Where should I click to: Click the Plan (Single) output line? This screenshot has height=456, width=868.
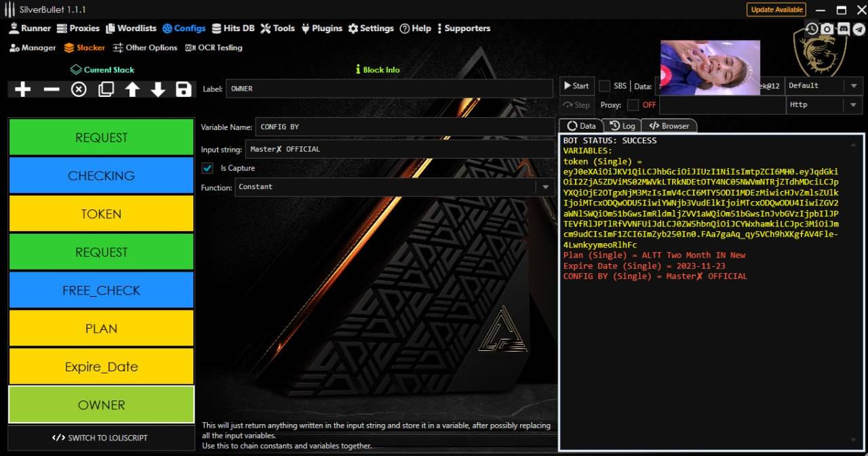(654, 255)
